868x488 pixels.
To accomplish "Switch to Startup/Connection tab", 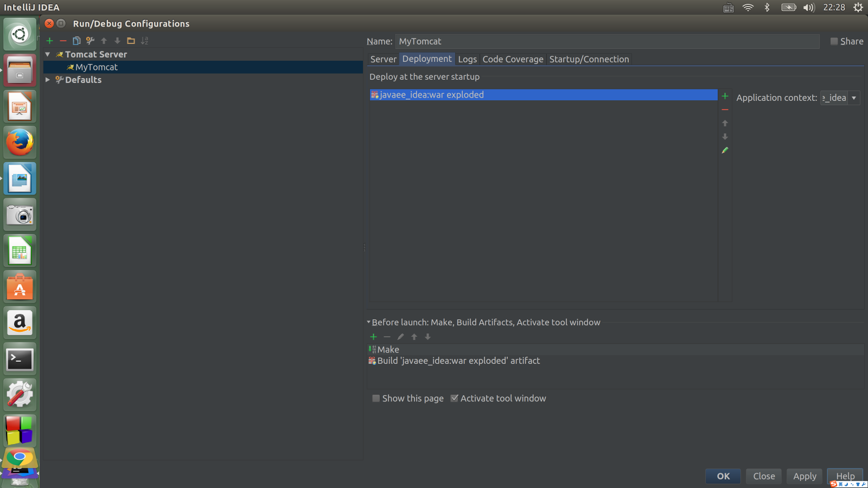I will tap(589, 59).
